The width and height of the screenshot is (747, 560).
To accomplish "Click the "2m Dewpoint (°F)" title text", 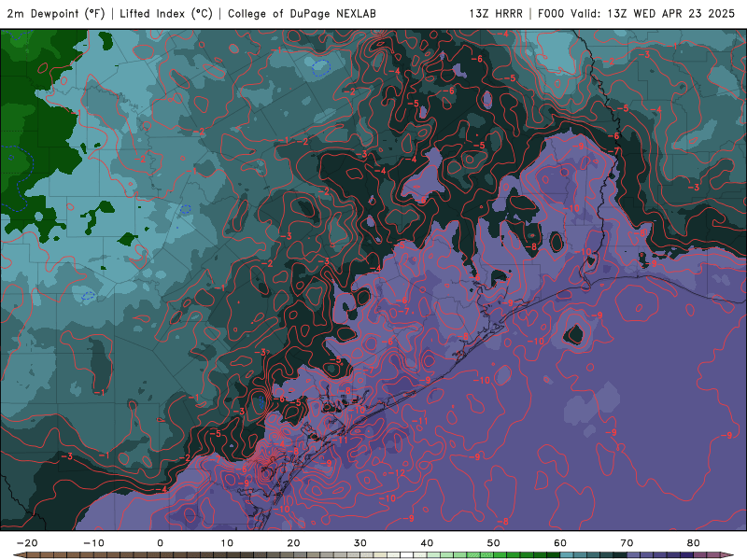I will click(x=56, y=13).
